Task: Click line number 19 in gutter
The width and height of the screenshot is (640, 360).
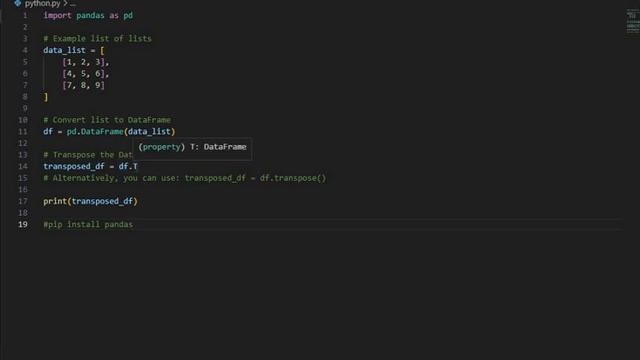Action: tap(23, 224)
